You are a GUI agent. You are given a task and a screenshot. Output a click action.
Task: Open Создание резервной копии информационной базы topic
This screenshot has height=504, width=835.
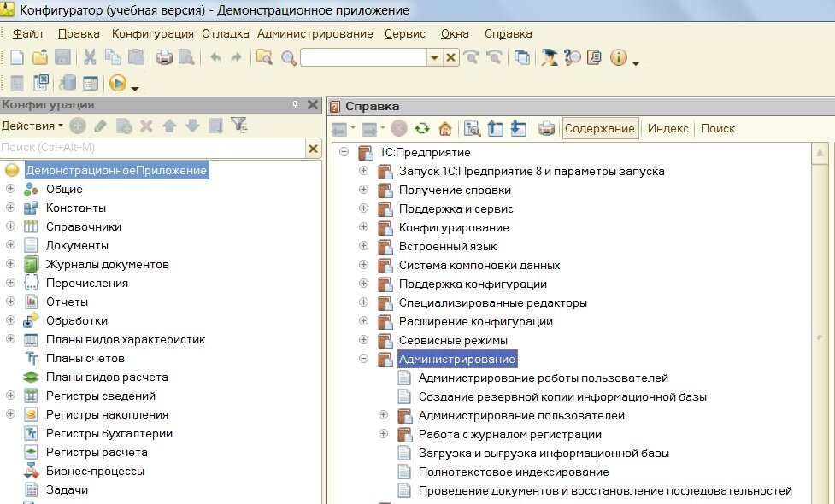[x=562, y=396]
